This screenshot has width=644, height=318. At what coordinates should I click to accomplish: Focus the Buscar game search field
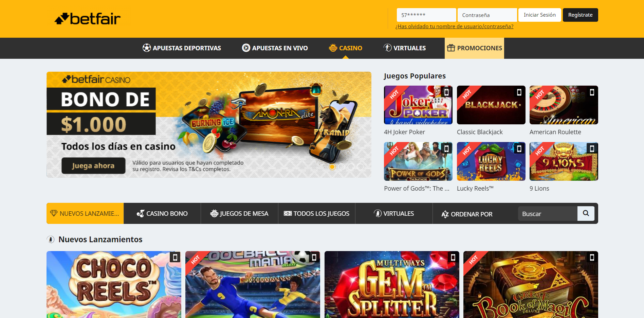[548, 213]
